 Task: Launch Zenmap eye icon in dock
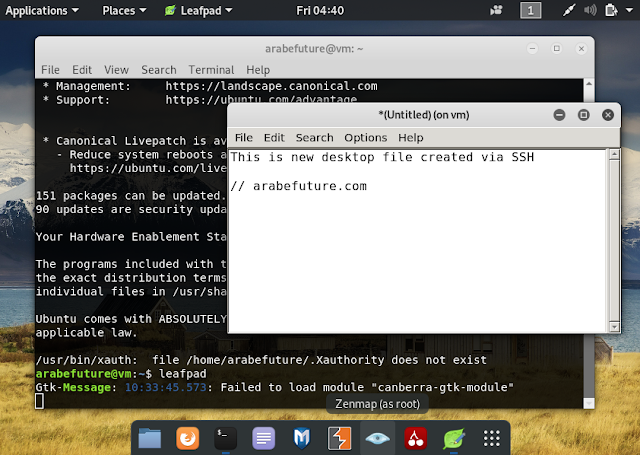378,439
